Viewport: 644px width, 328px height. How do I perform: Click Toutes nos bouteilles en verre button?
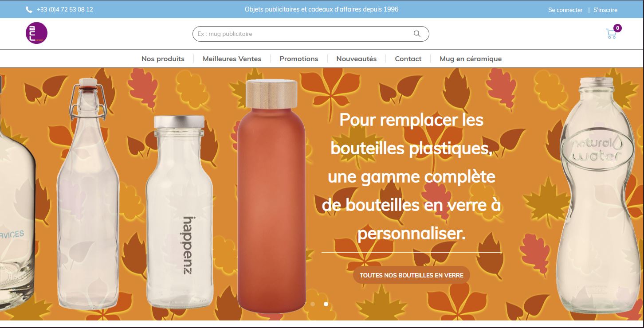tap(412, 275)
